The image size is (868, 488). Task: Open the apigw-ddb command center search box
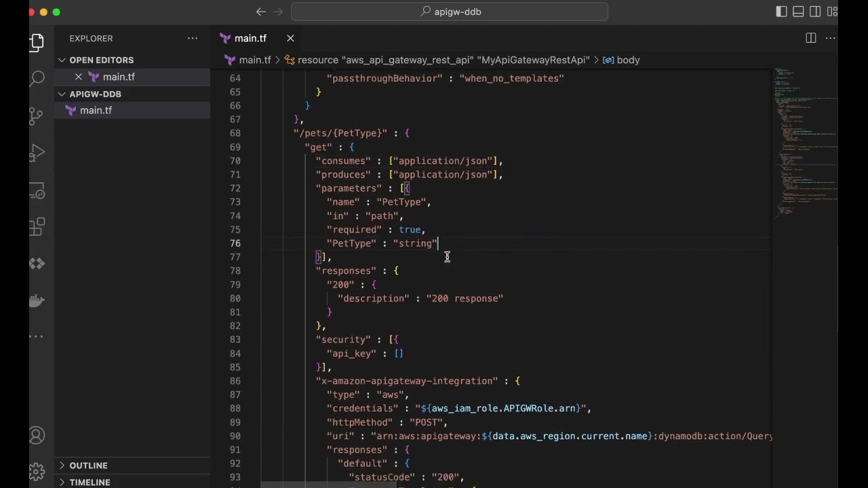pyautogui.click(x=450, y=12)
